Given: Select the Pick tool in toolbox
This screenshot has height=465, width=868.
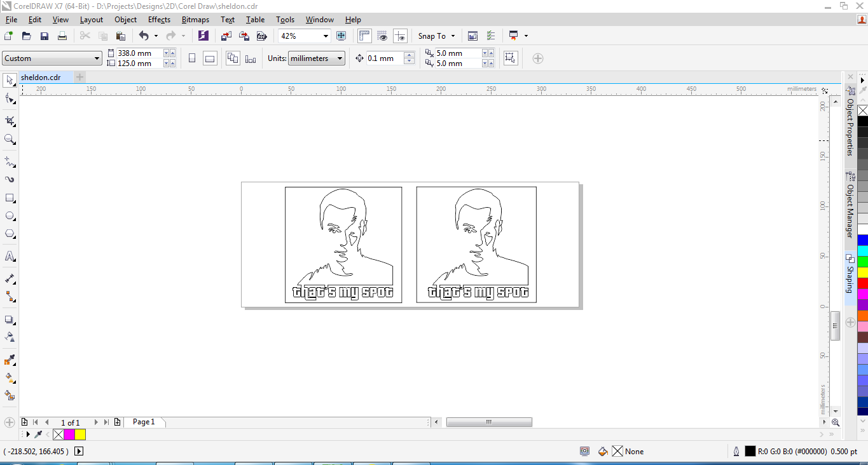Looking at the screenshot, I should pyautogui.click(x=10, y=80).
